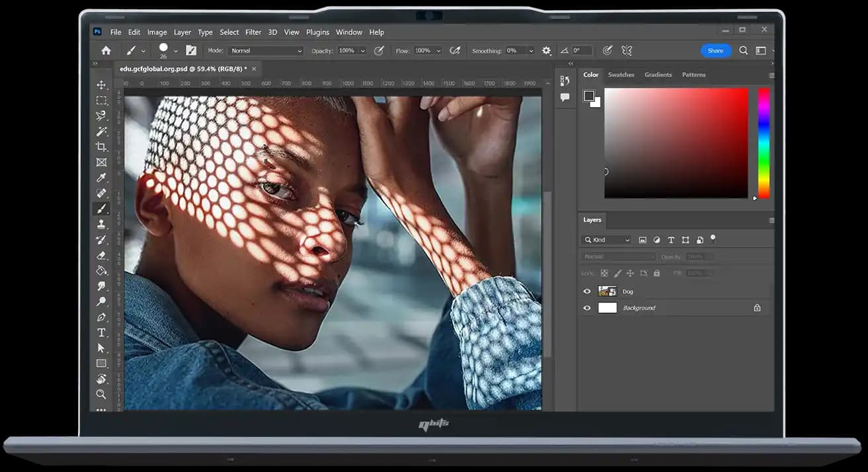The width and height of the screenshot is (868, 472).
Task: Toggle the layer filter switch on
Action: pyautogui.click(x=713, y=238)
